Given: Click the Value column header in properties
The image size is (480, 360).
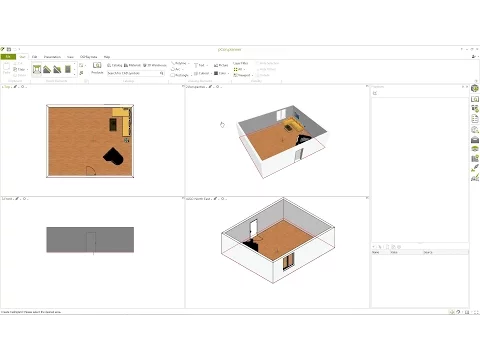Looking at the screenshot, I should (x=406, y=252).
